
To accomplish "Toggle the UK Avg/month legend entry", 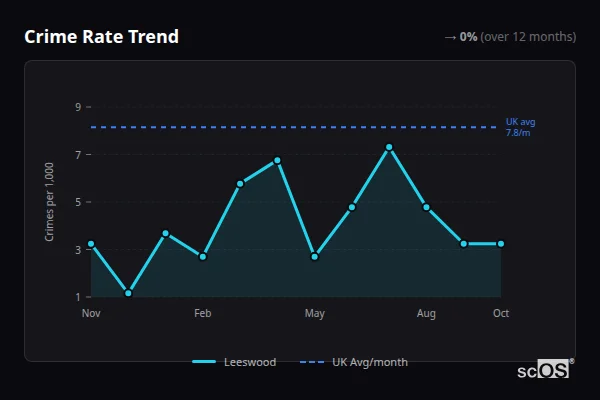I will pos(354,362).
